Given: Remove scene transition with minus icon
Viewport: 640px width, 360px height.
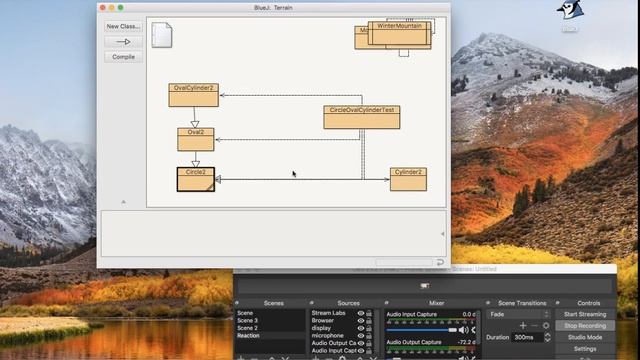Looking at the screenshot, I should (534, 326).
